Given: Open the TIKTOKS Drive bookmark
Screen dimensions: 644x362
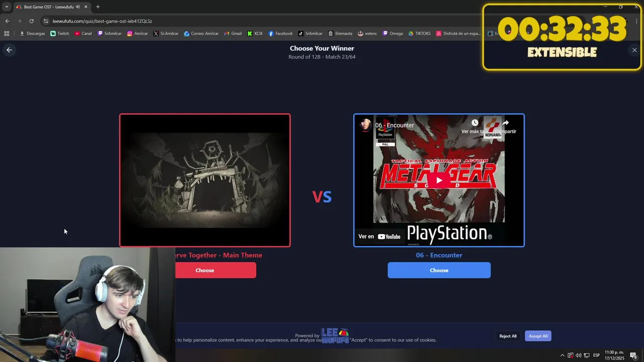Looking at the screenshot, I should coord(419,34).
